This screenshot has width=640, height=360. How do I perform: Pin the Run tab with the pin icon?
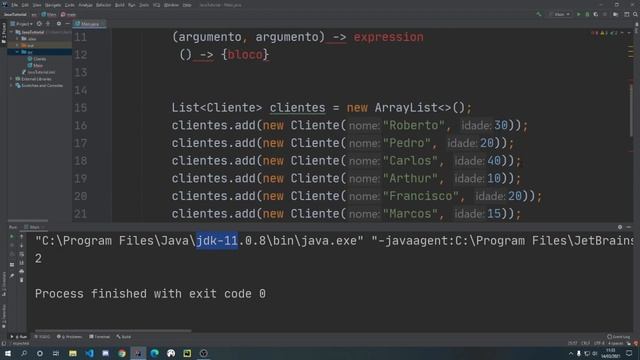[x=12, y=276]
